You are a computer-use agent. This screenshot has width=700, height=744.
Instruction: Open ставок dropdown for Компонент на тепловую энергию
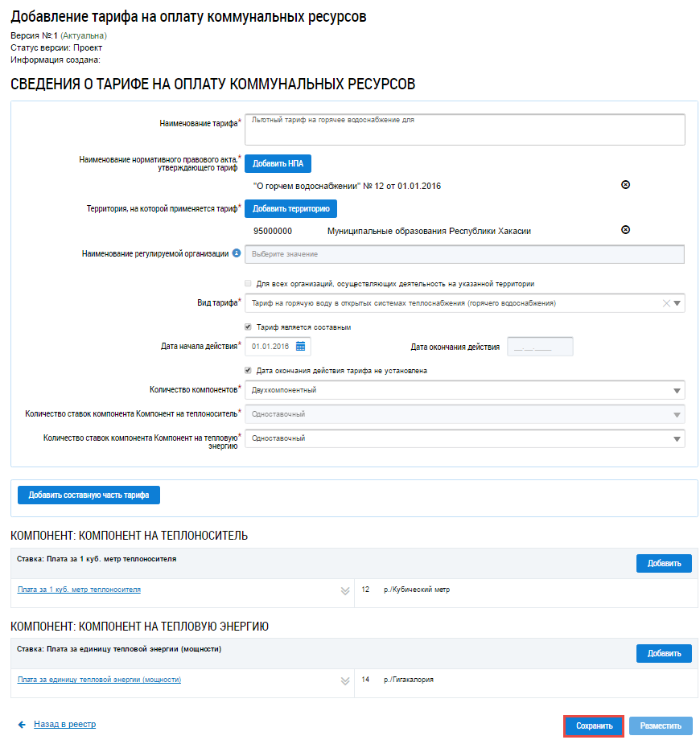coord(677,438)
